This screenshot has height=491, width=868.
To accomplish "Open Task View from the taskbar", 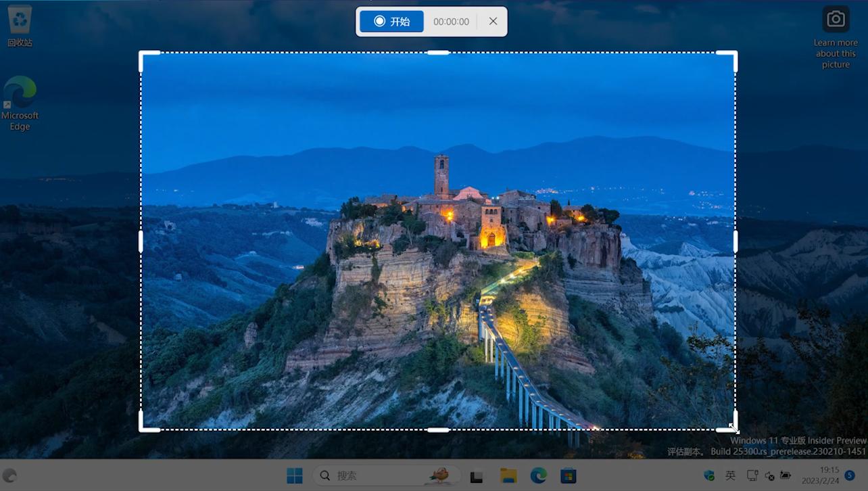I will click(x=477, y=476).
